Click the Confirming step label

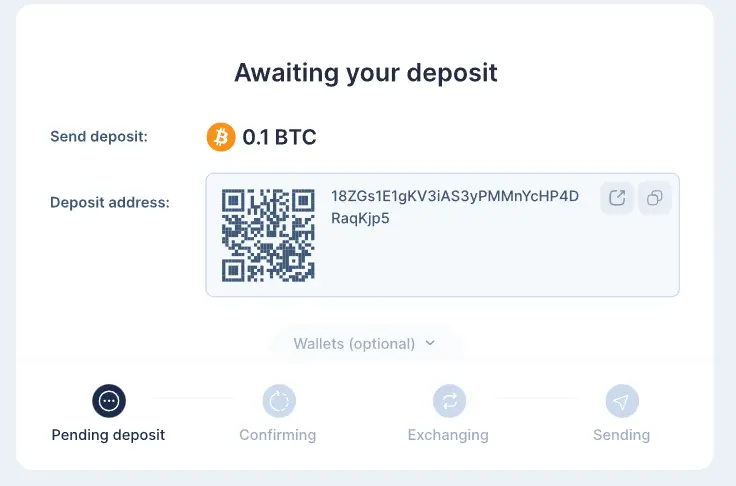pos(278,435)
